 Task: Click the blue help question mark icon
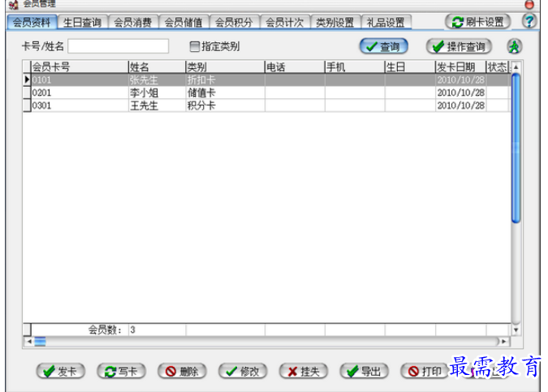pos(530,22)
